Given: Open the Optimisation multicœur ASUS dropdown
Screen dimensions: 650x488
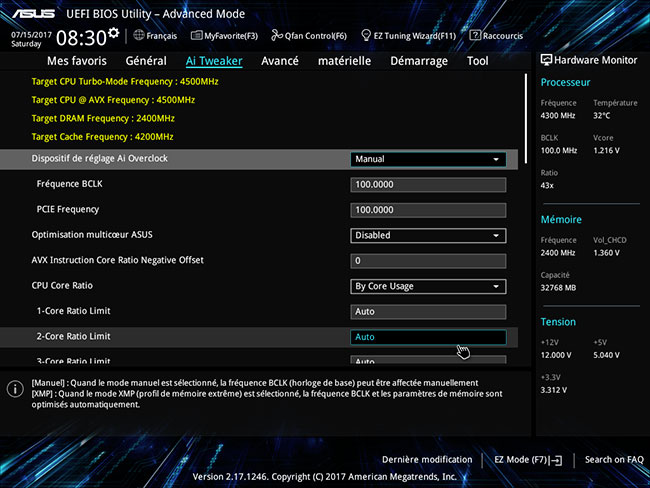Looking at the screenshot, I should [428, 236].
